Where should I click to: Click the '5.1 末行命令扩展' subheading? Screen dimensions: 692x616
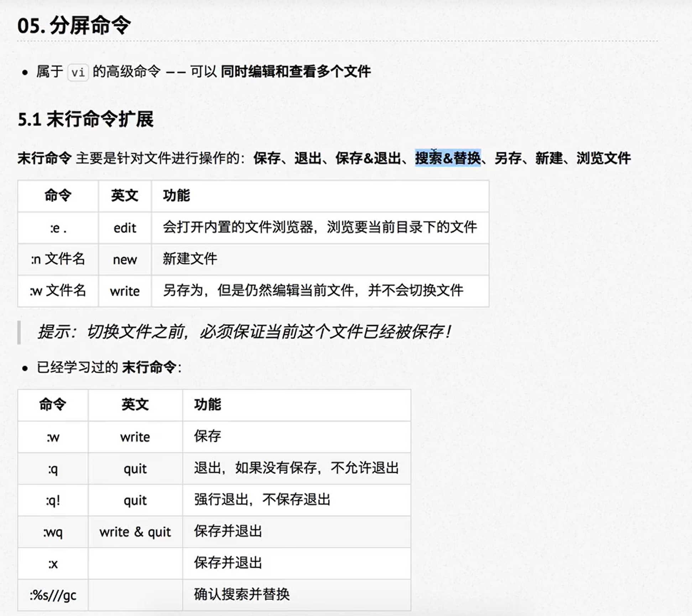85,119
